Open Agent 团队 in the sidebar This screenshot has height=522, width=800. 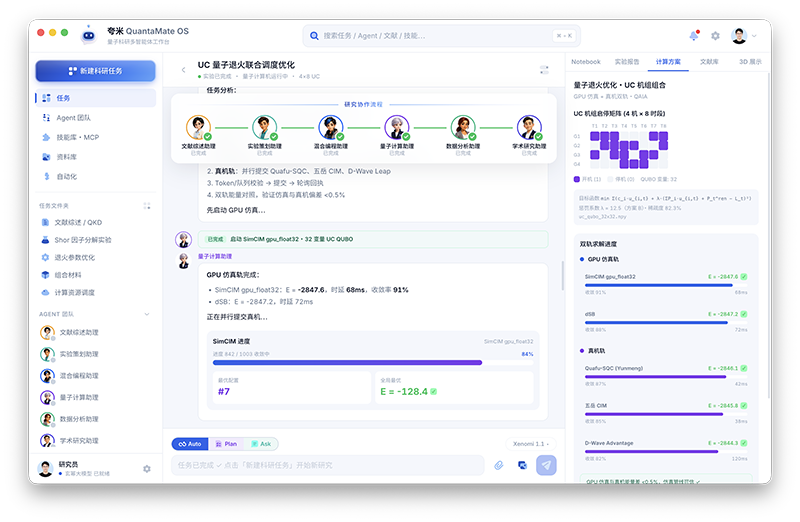point(95,118)
